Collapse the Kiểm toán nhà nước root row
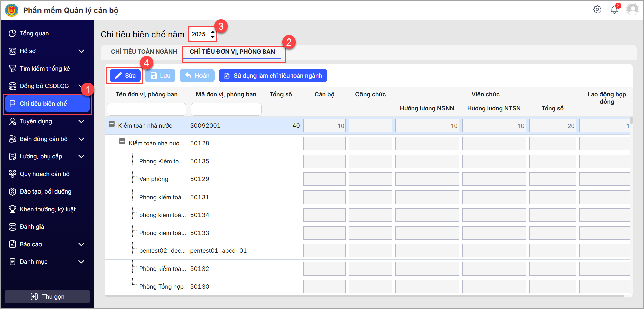644x309 pixels. tap(112, 124)
